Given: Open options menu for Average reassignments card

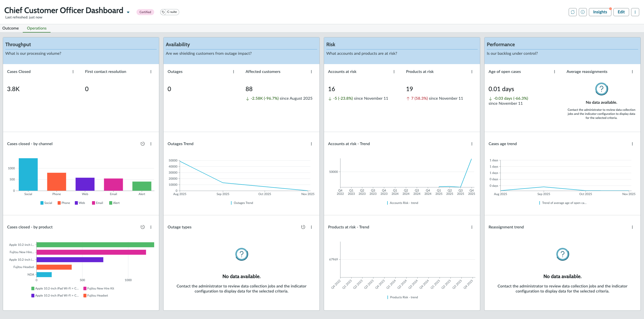Looking at the screenshot, I should click(x=632, y=72).
